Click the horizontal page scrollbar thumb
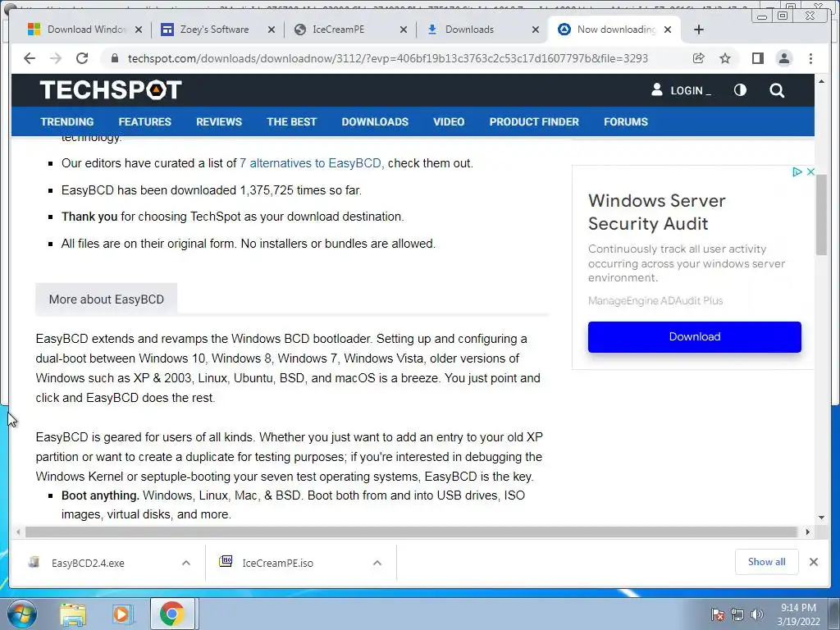 (412, 532)
